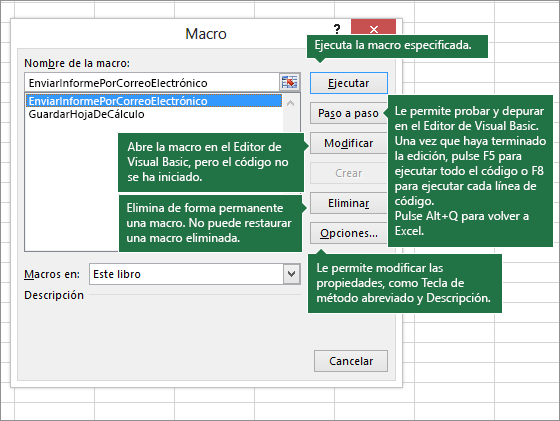Click the Abre la macro en el Editor callout
This screenshot has width=560, height=421.
(x=211, y=162)
